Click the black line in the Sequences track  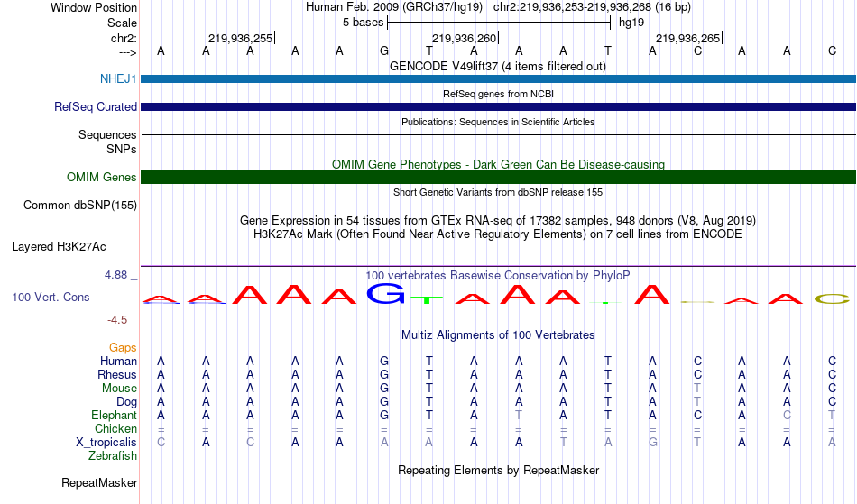pyautogui.click(x=499, y=135)
